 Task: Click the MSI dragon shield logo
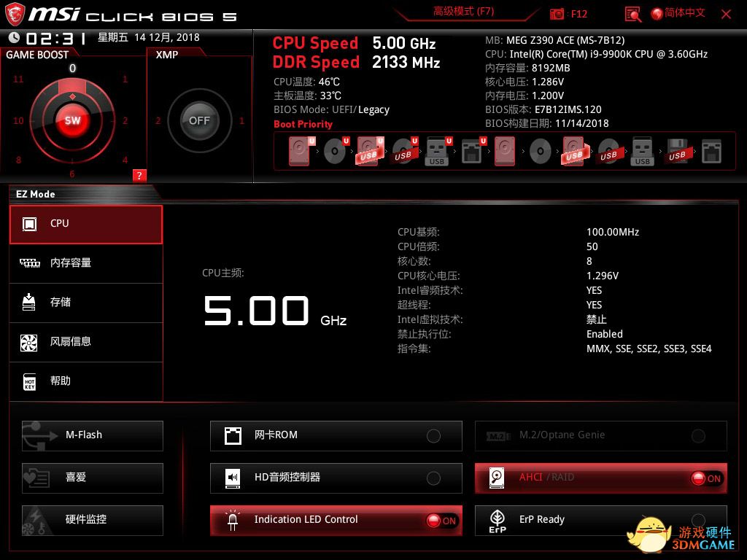15,14
